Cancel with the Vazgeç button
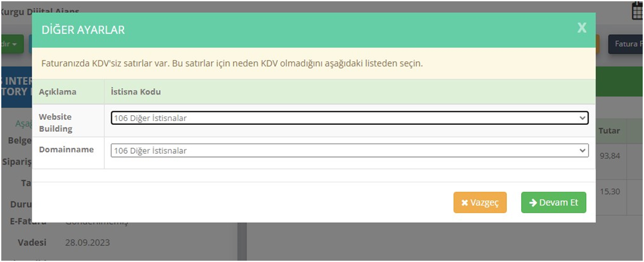Viewport: 644px width, 262px height. (x=480, y=202)
